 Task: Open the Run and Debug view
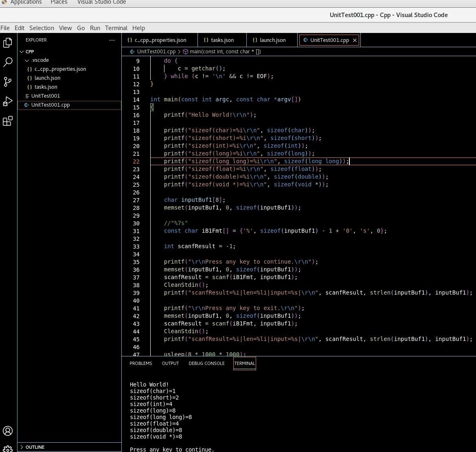coord(8,101)
